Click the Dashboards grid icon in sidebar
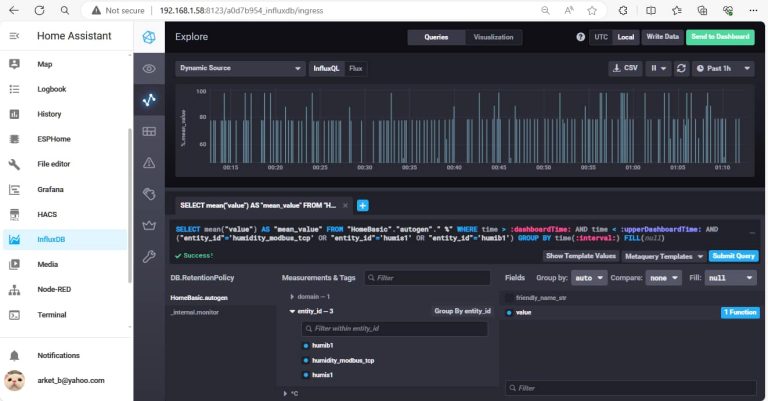768x401 pixels. (x=149, y=131)
